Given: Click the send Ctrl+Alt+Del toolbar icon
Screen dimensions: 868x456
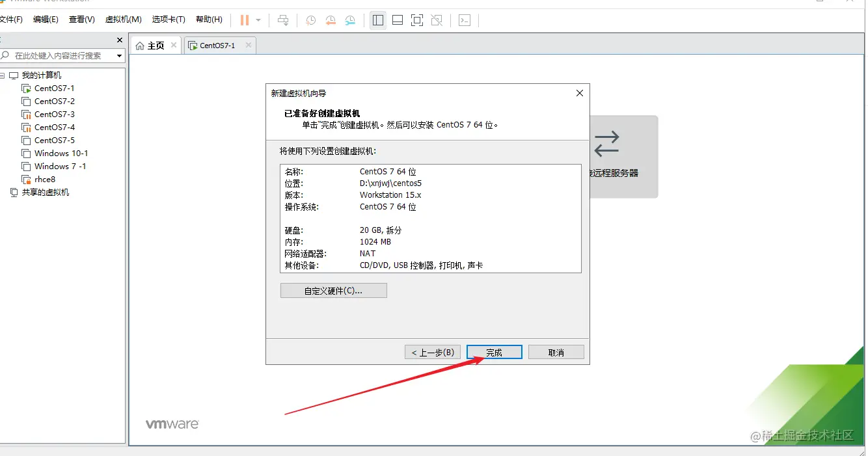Looking at the screenshot, I should pyautogui.click(x=283, y=20).
